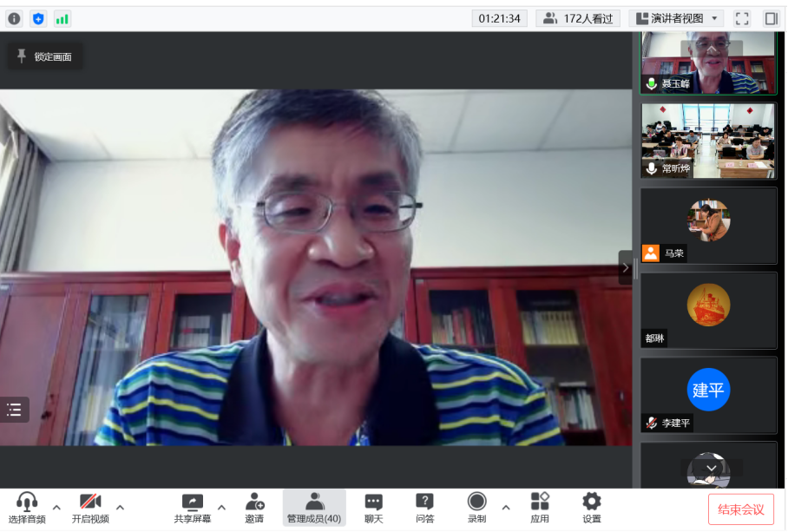Image resolution: width=788 pixels, height=532 pixels.
Task: Turn on video with 开启视频
Action: (x=90, y=509)
